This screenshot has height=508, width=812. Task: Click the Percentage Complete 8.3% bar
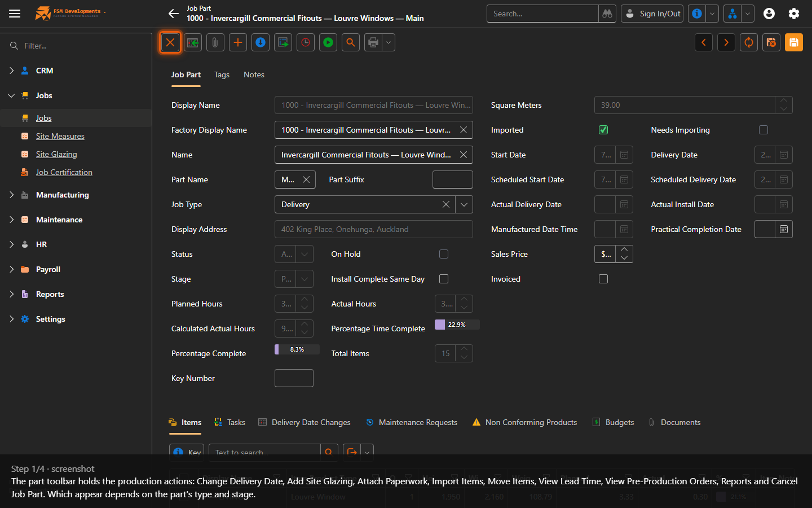(x=297, y=349)
